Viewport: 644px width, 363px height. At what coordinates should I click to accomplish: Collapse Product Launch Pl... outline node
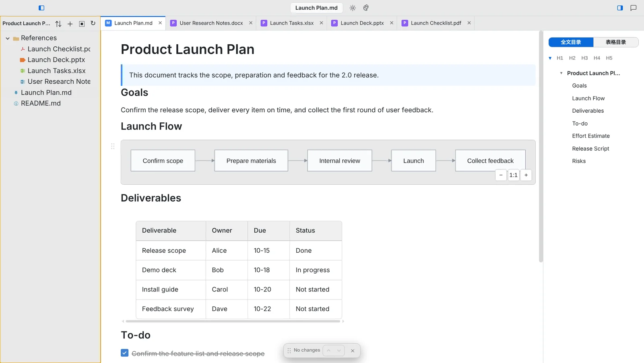(561, 73)
